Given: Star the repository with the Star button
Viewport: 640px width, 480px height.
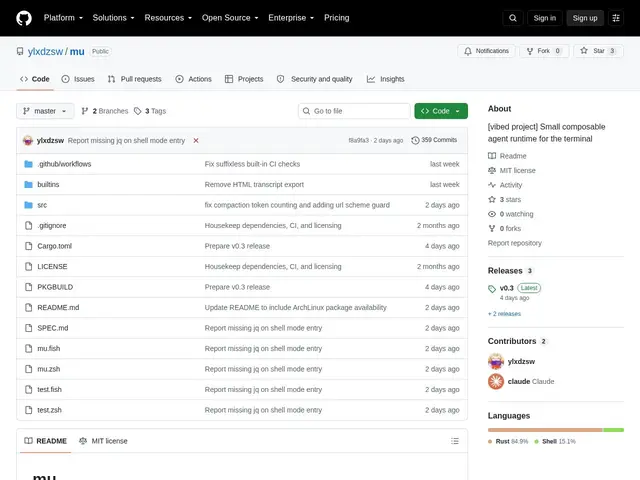Looking at the screenshot, I should 598,51.
